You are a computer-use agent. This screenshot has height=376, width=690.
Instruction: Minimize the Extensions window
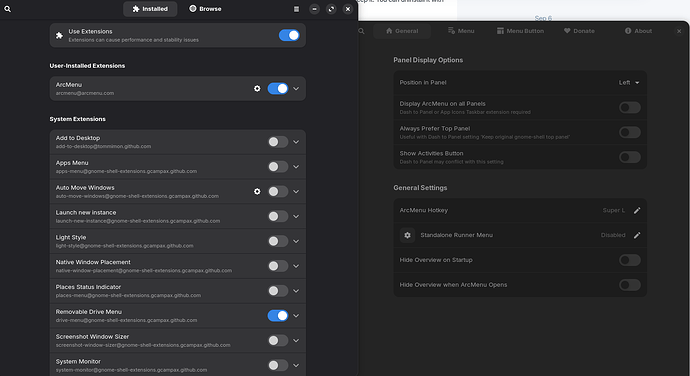click(x=314, y=9)
